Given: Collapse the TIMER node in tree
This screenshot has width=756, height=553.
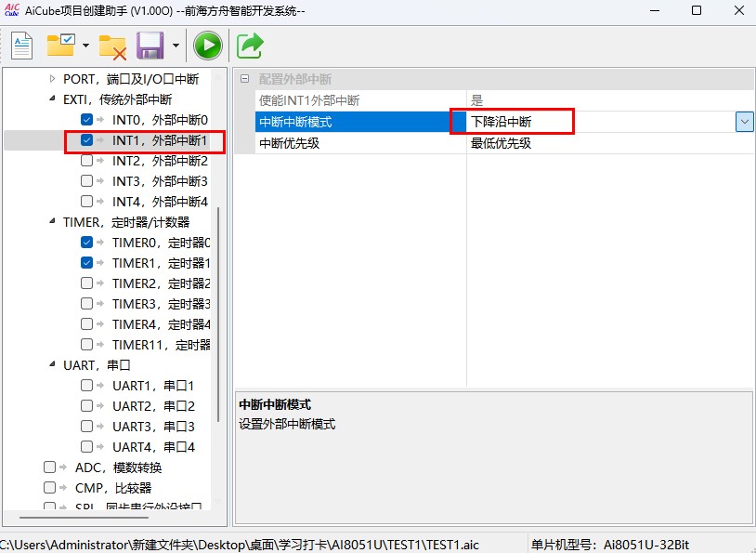Looking at the screenshot, I should click(52, 221).
